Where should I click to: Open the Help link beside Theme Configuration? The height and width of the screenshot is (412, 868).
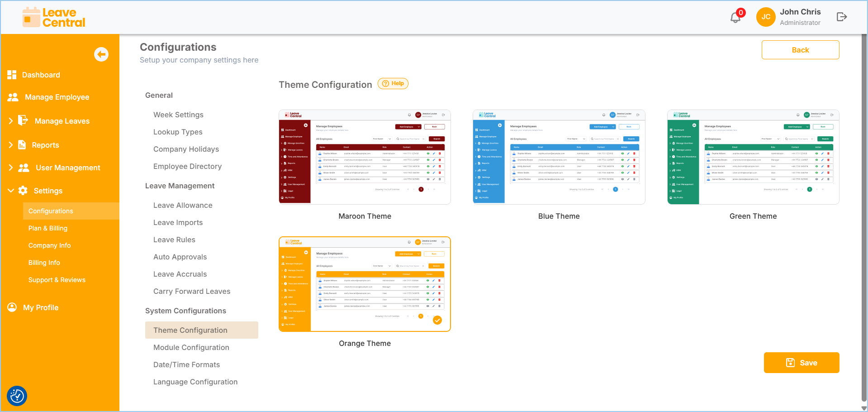point(393,83)
